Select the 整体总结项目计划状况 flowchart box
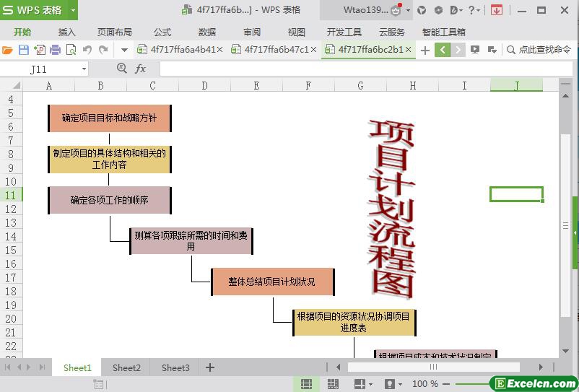Viewport: 579px width, 392px height. (272, 282)
